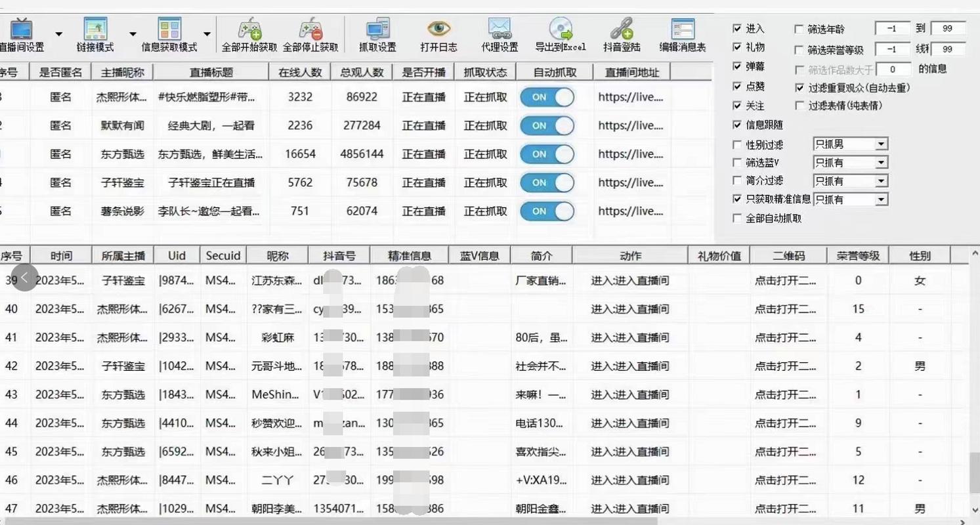Expand the 信息获取模式 dropdown arrow
The width and height of the screenshot is (980, 525).
tap(207, 34)
